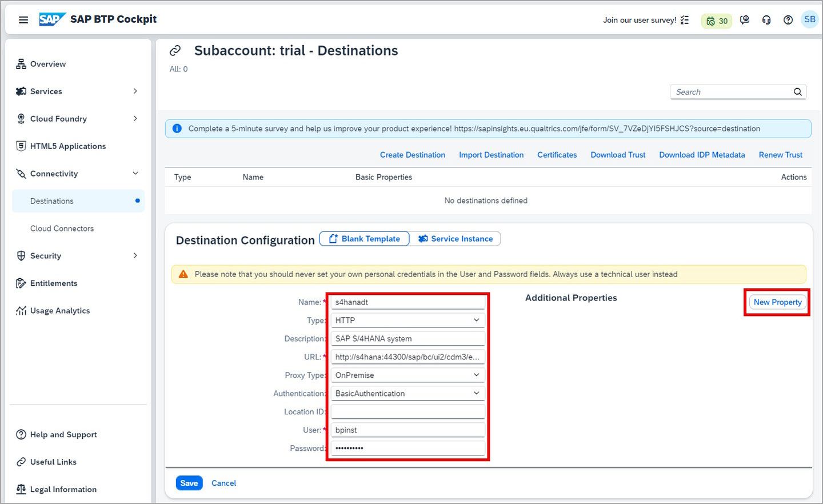
Task: Click the empty Location ID field
Action: (408, 412)
